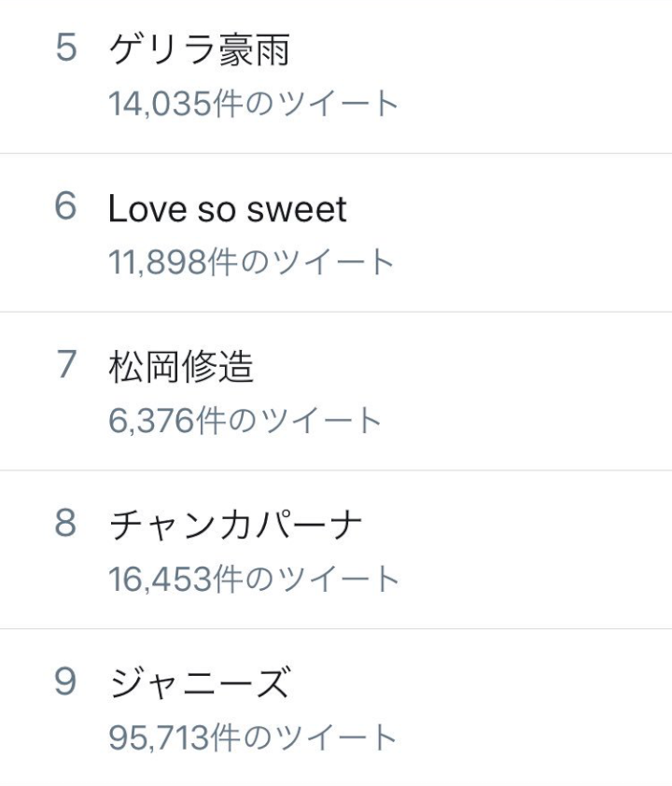Open the Love so sweet trend

(x=227, y=209)
